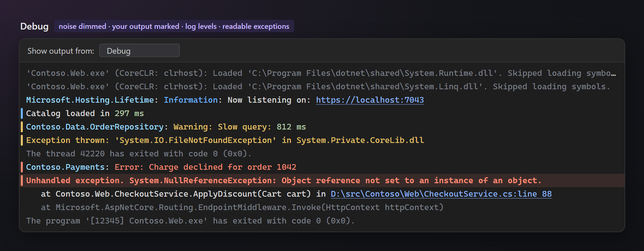Screen dimensions: 644x251
Task: Select the Unhandled NullReferenceException line
Action: [322, 181]
